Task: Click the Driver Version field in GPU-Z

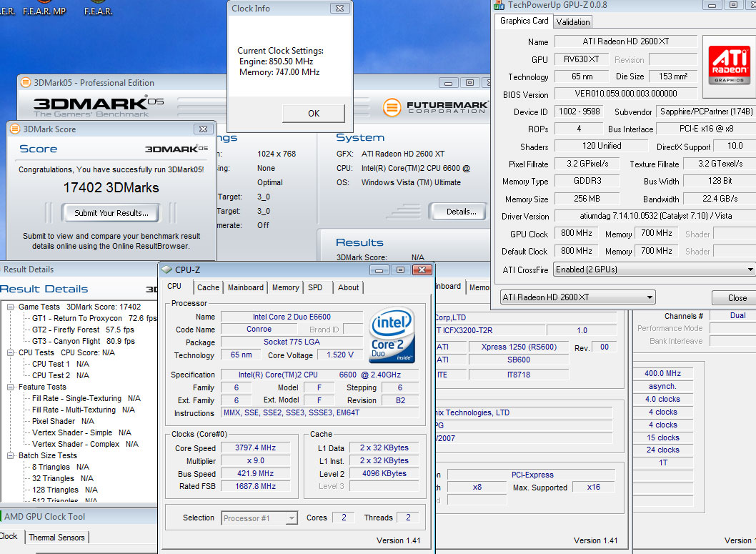Action: (655, 216)
